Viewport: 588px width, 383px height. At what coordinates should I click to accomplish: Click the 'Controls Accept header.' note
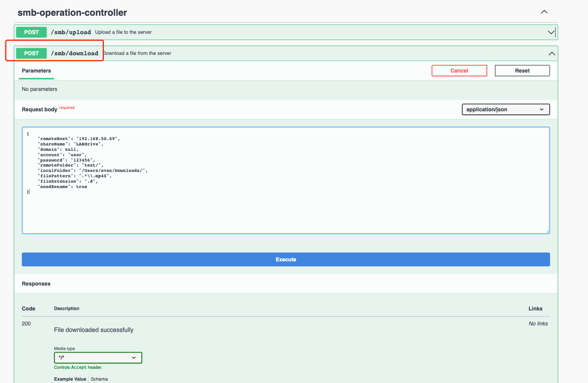coord(78,367)
